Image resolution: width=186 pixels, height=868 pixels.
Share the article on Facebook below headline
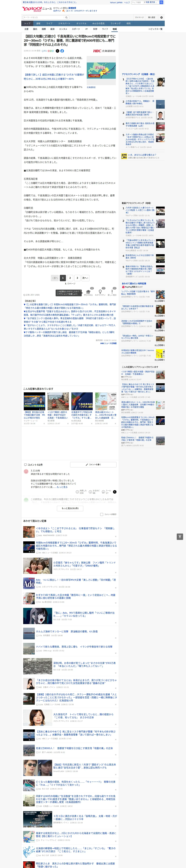tap(62, 51)
